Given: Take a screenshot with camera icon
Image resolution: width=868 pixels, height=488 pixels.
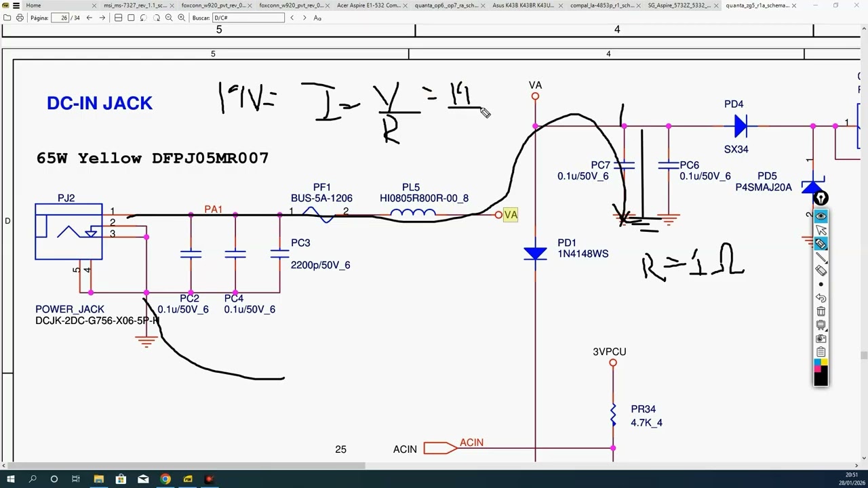Looking at the screenshot, I should pyautogui.click(x=821, y=338).
